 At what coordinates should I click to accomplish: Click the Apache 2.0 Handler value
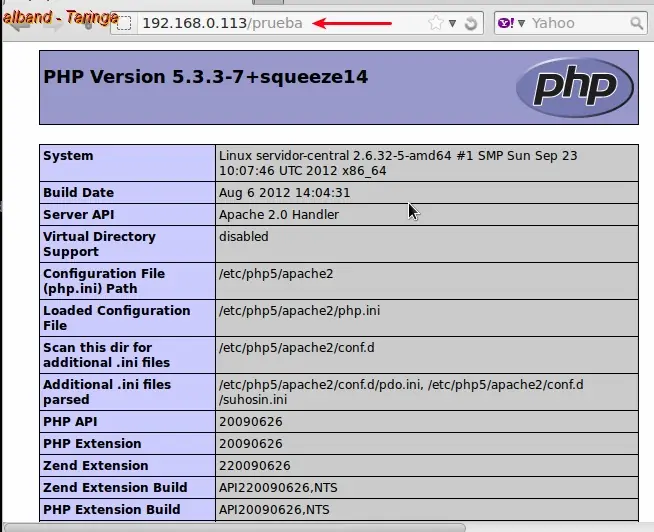pyautogui.click(x=279, y=214)
